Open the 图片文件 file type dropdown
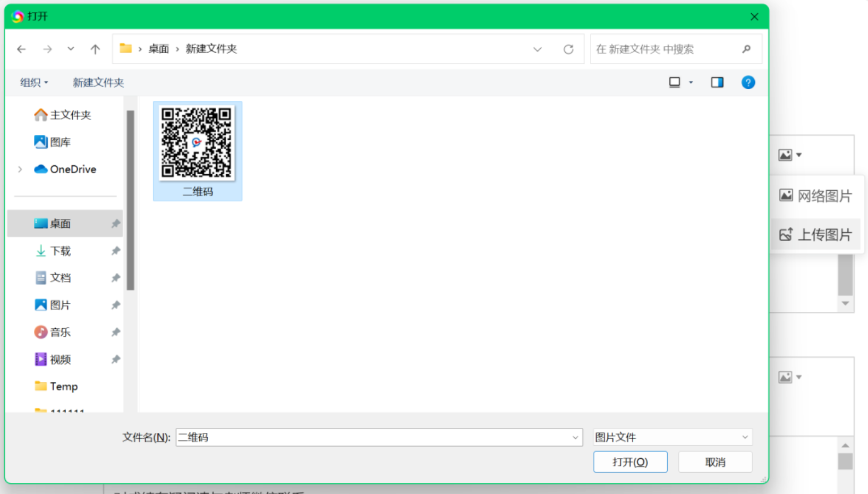 click(672, 437)
